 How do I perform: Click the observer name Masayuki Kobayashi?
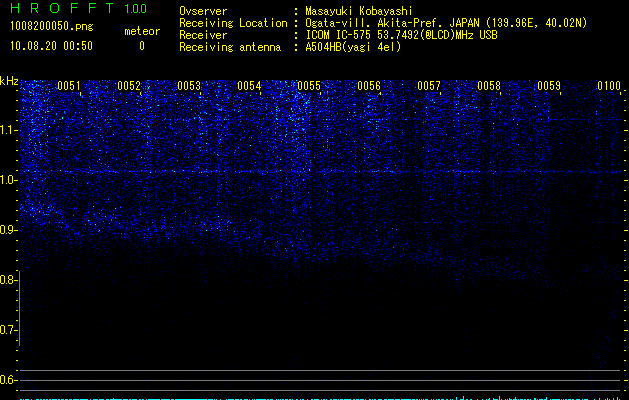(x=359, y=11)
